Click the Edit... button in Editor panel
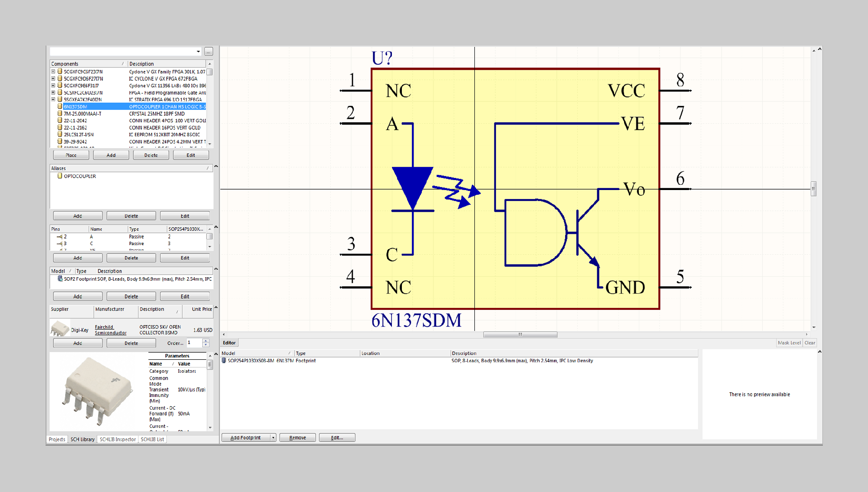The image size is (868, 492). click(x=337, y=438)
